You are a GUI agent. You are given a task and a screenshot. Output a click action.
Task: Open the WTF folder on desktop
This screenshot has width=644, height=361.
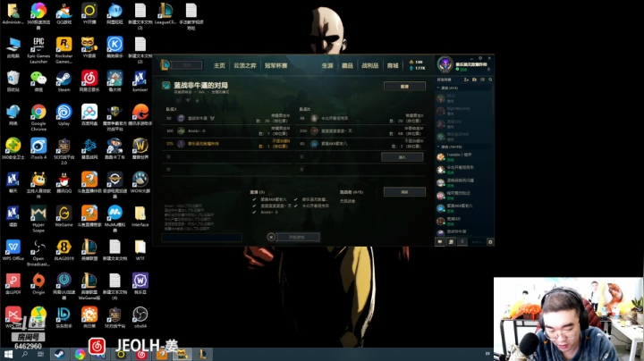(x=140, y=249)
